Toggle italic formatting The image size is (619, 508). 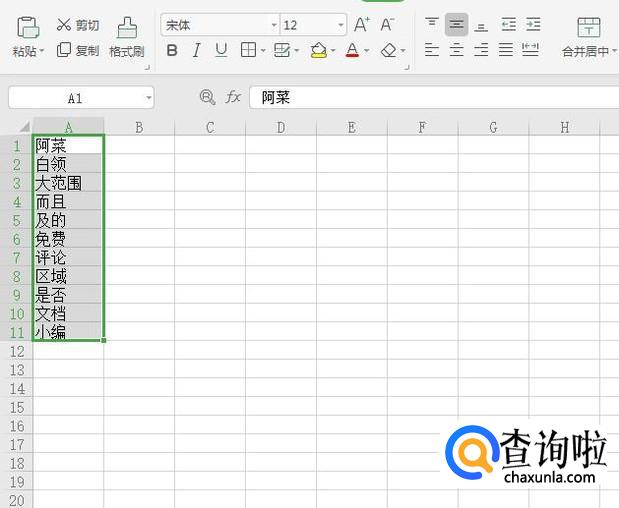tap(196, 51)
